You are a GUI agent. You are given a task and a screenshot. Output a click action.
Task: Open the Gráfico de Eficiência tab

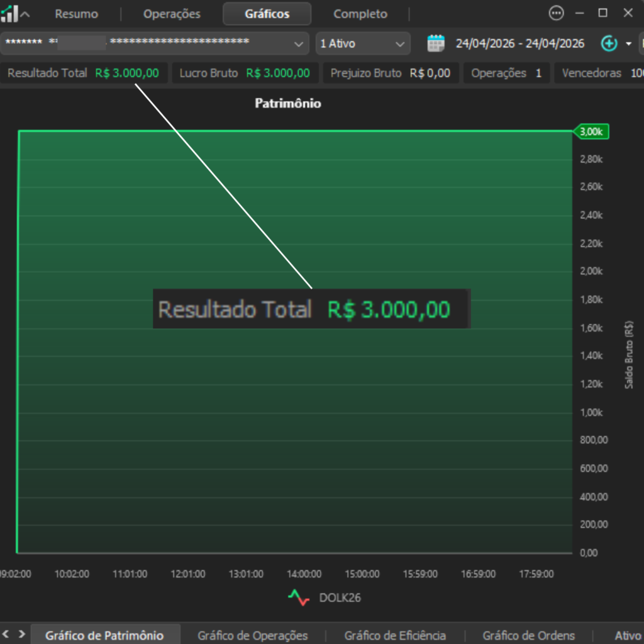tap(395, 635)
